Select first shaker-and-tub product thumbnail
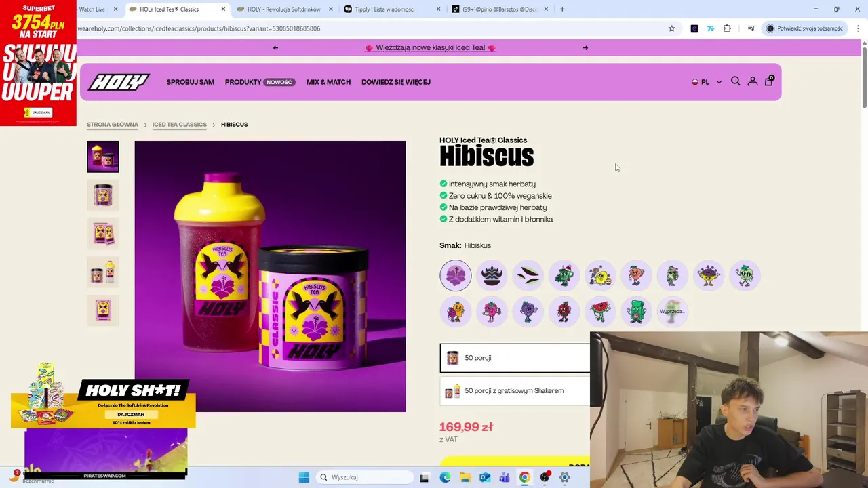 pos(103,157)
